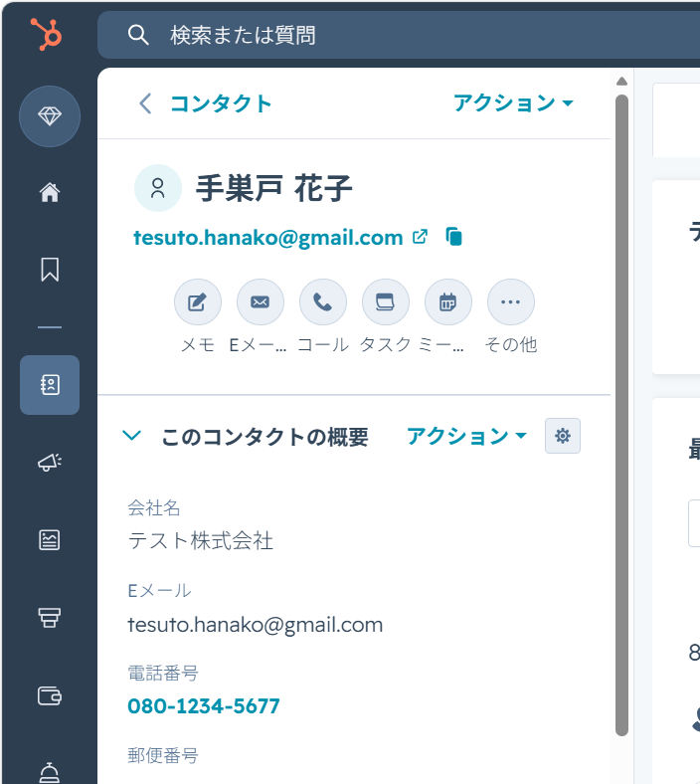Schedule a ミーティング meeting
Screen dimensions: 700x784
[448, 302]
